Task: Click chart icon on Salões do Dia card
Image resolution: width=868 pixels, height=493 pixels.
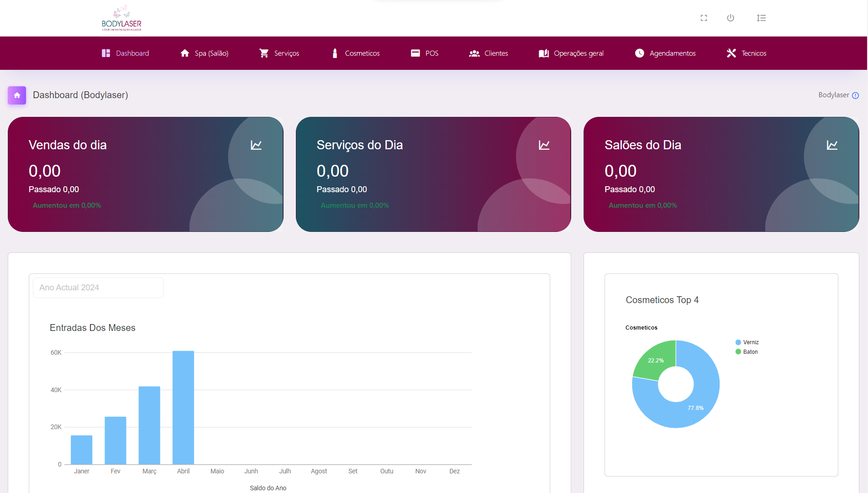Action: pyautogui.click(x=832, y=145)
